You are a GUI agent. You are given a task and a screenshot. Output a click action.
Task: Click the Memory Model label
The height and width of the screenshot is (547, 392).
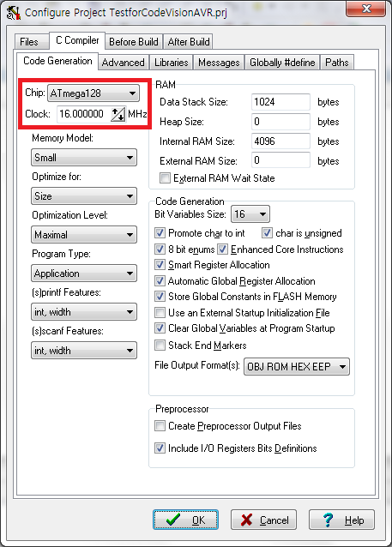pyautogui.click(x=63, y=138)
